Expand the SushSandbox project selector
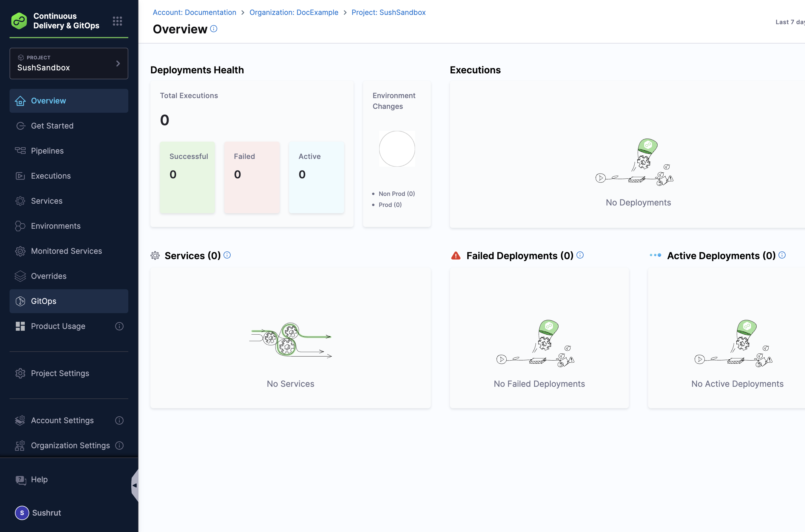This screenshot has width=805, height=532. (69, 64)
